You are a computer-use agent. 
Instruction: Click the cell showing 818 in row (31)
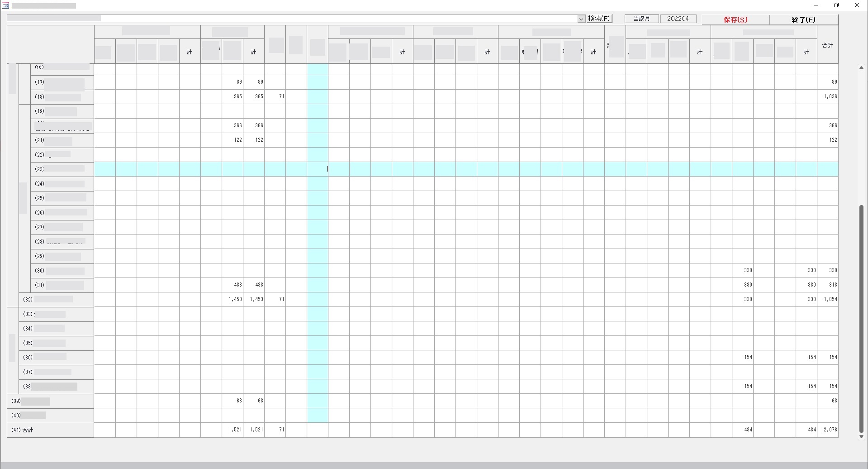[827, 285]
